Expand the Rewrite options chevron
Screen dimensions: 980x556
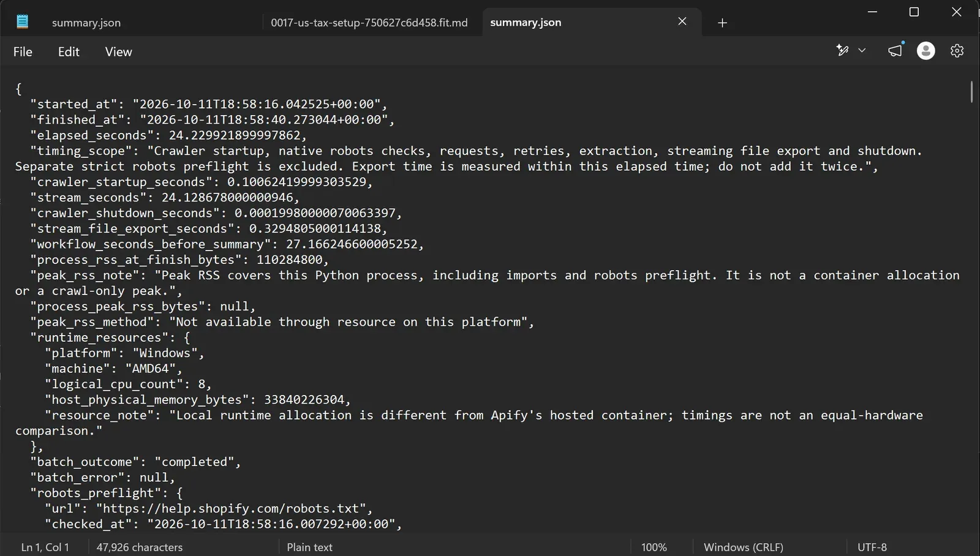[x=862, y=51]
